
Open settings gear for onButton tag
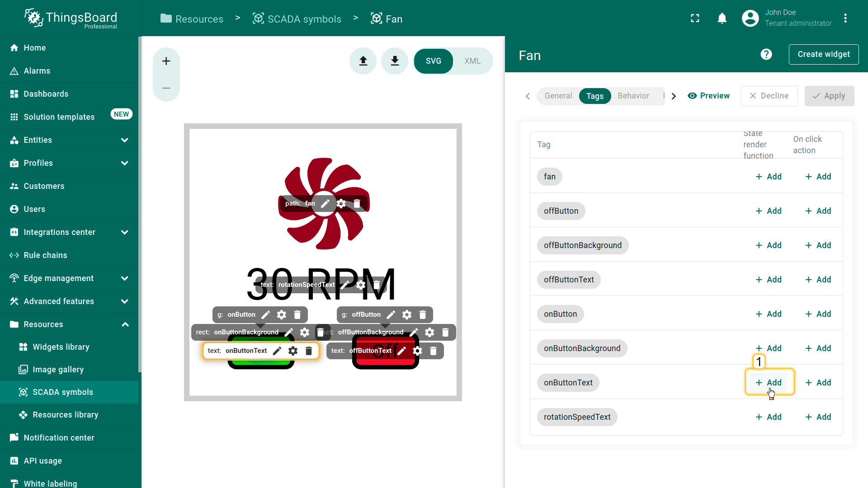[x=282, y=315]
